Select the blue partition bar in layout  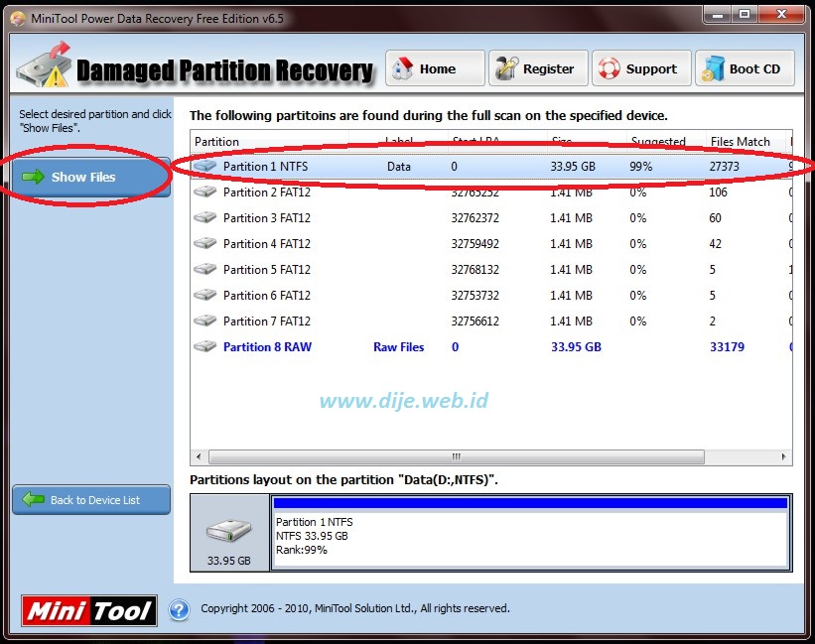click(x=530, y=503)
